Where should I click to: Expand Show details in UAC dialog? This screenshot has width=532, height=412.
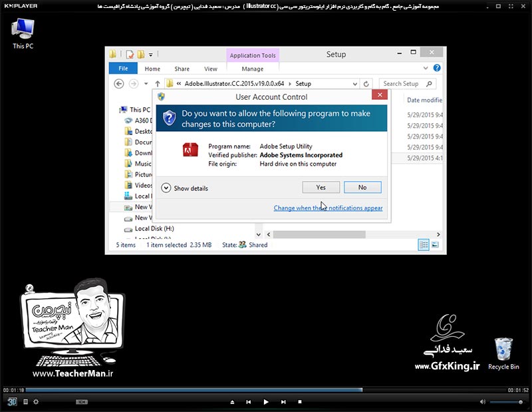pos(185,188)
